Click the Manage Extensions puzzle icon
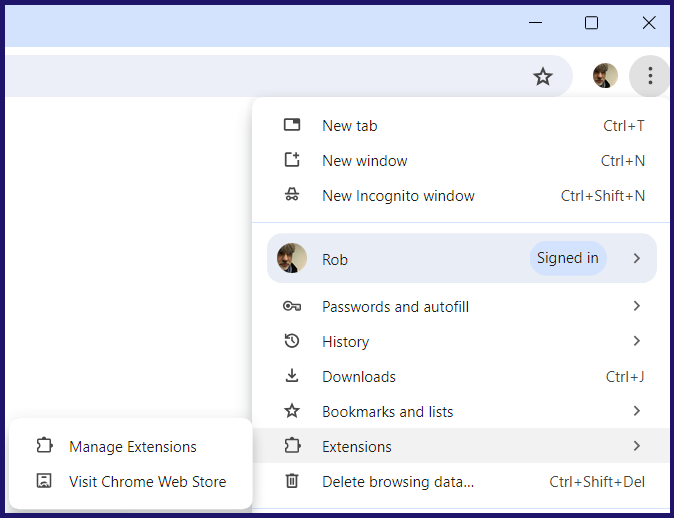674x518 pixels. 44,446
